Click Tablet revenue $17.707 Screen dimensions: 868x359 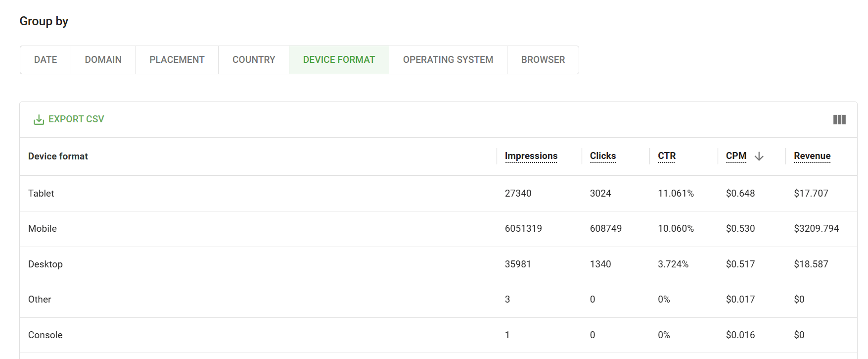[x=811, y=194]
